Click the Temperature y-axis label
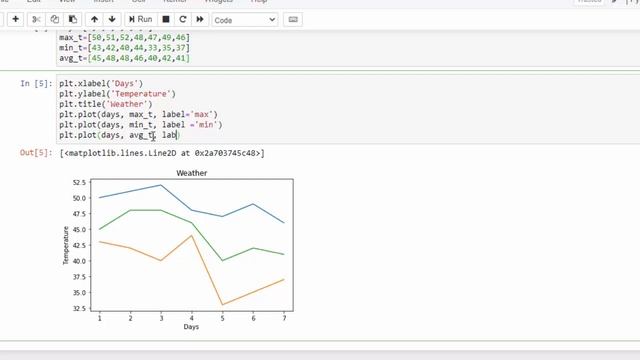Screen dimensions: 640x360 [66, 245]
